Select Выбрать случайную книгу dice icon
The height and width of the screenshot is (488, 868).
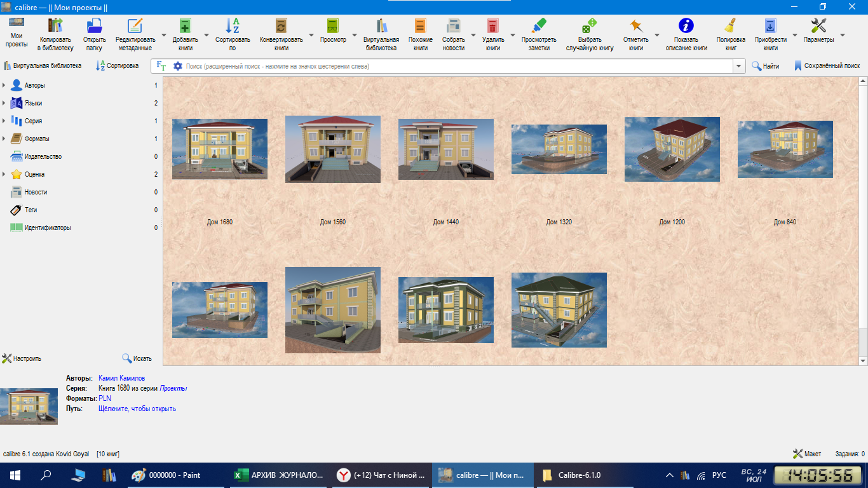coord(589,26)
